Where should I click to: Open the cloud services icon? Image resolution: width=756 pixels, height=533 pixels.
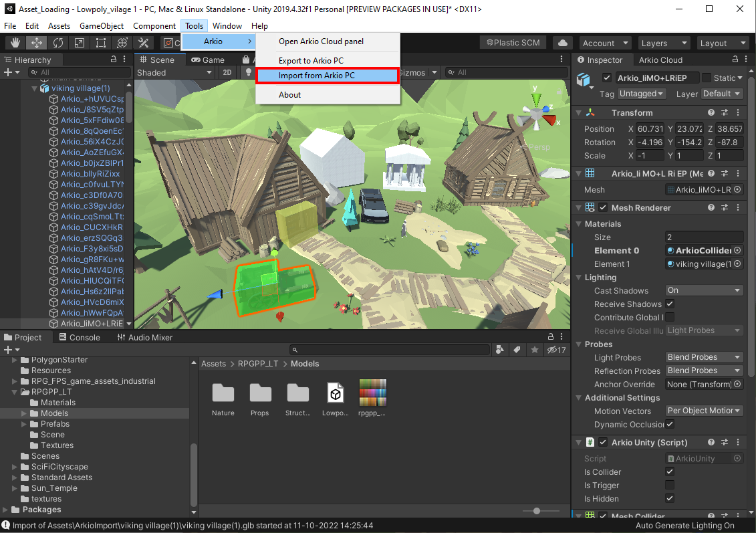tap(563, 43)
